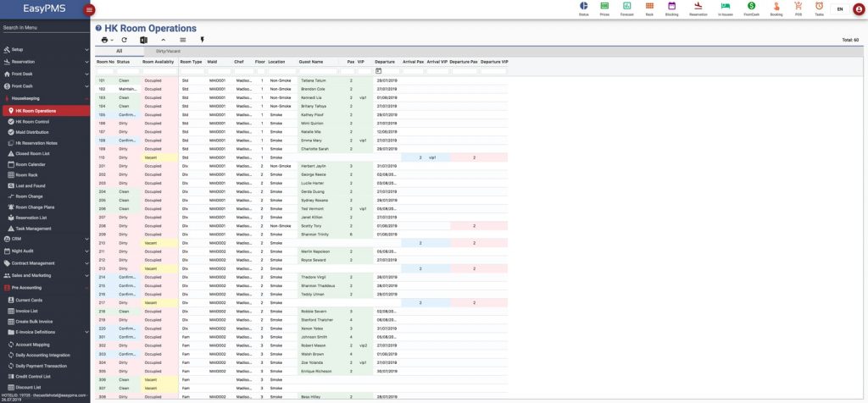Open the Tasks alarm clock icon
868x403 pixels.
coord(820,6)
